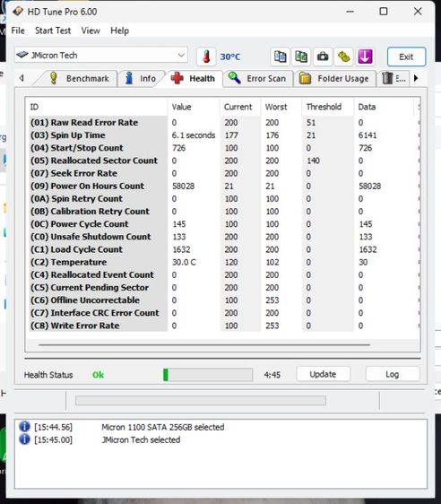Click the JMicron Tech selected log entry
Screen dimensions: 441x504
[141, 439]
